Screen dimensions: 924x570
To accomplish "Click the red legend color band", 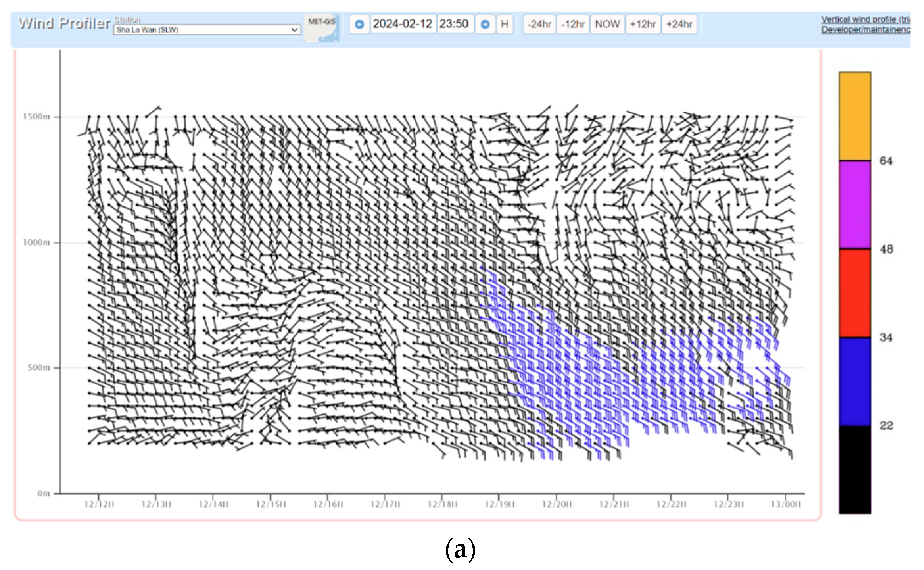I will tap(855, 293).
